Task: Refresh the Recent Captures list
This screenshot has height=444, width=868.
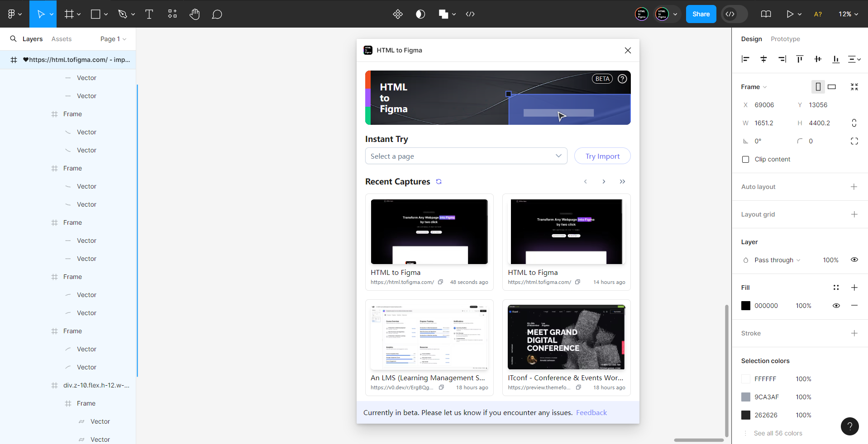Action: 439,182
